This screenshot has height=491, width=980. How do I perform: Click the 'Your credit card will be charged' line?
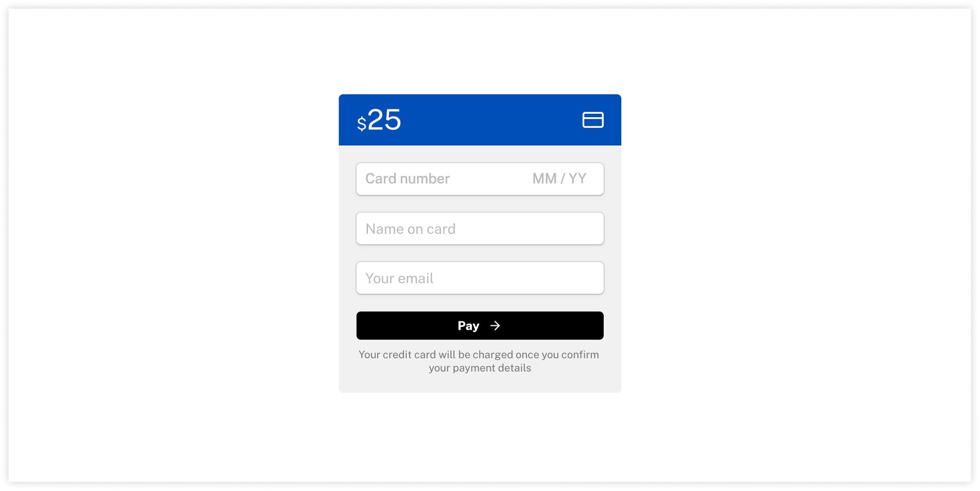tap(479, 355)
